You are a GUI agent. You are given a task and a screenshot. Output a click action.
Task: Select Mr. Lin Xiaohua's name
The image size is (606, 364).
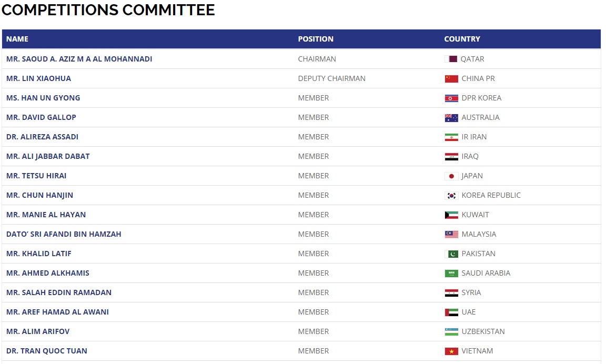[38, 78]
